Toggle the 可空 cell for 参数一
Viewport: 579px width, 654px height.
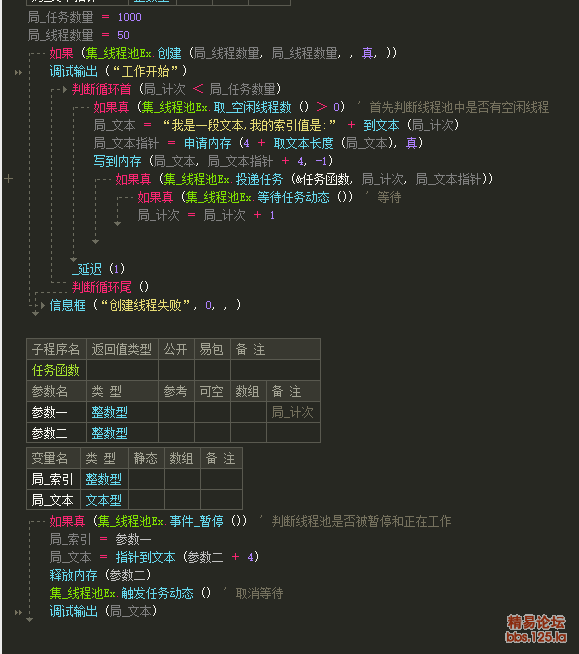pos(212,412)
